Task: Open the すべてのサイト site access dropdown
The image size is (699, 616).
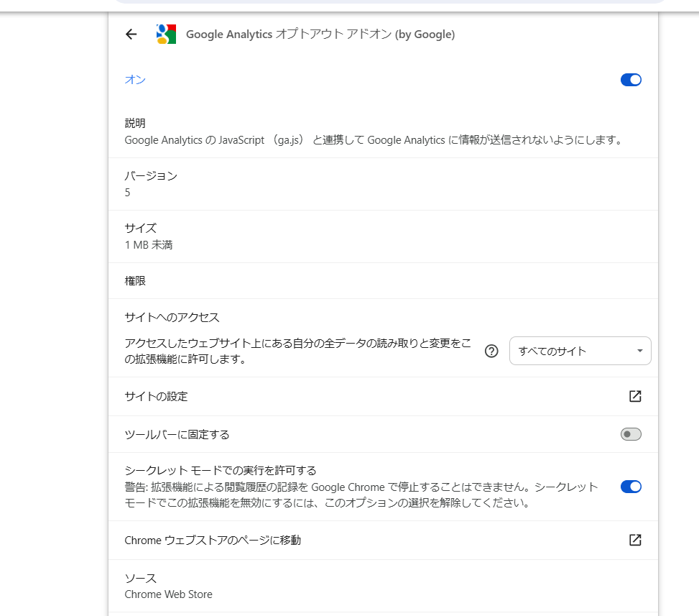Action: tap(580, 351)
